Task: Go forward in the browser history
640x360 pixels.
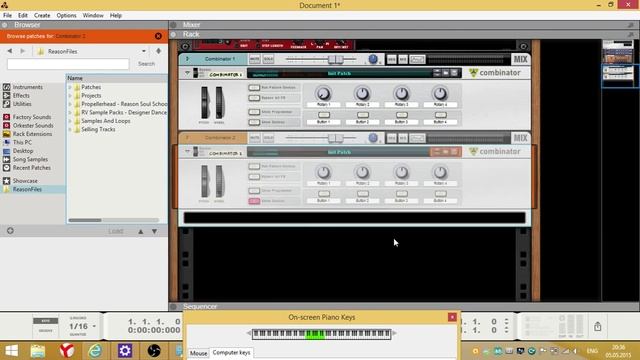Action: pyautogui.click(x=23, y=51)
